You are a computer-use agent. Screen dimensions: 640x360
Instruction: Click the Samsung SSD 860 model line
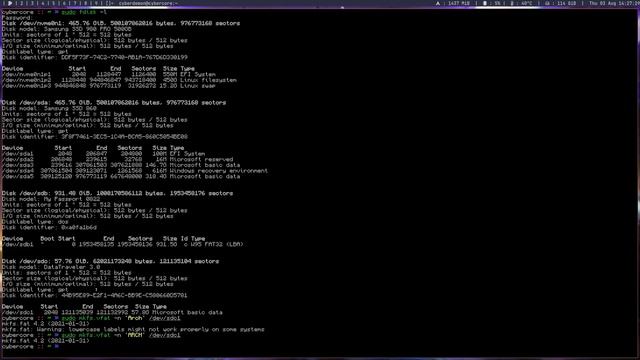49,108
